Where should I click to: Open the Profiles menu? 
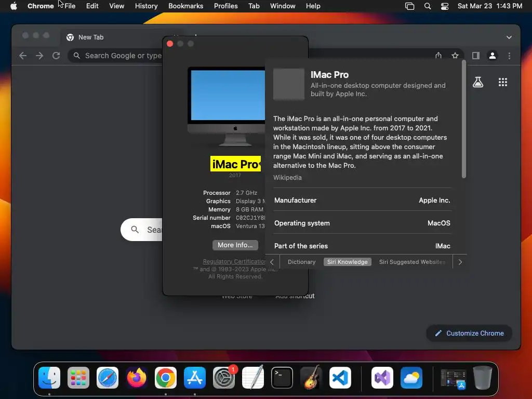(x=225, y=6)
